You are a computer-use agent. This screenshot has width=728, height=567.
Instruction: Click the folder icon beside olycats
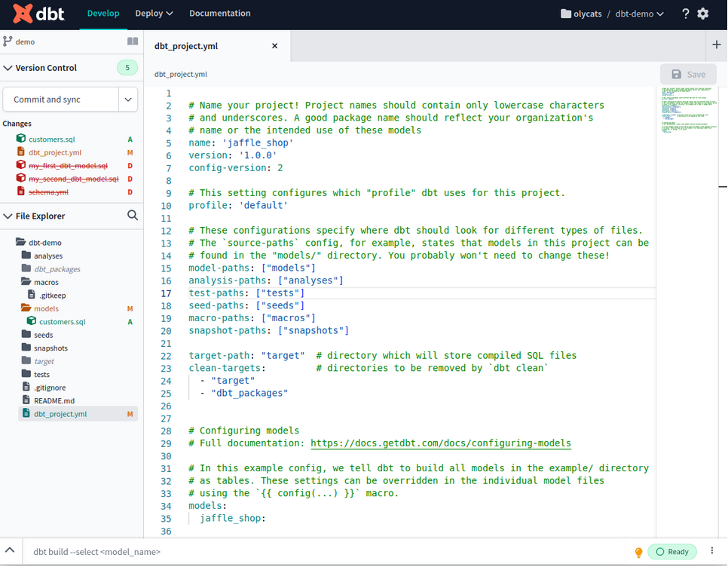click(565, 14)
